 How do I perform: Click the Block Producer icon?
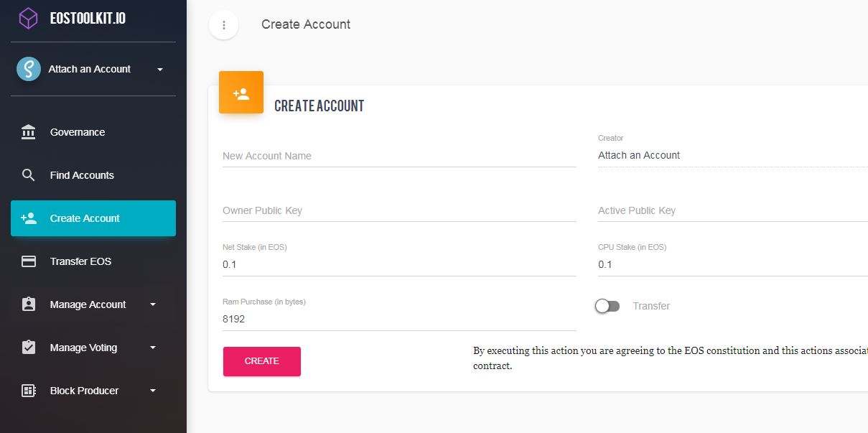[x=29, y=391]
